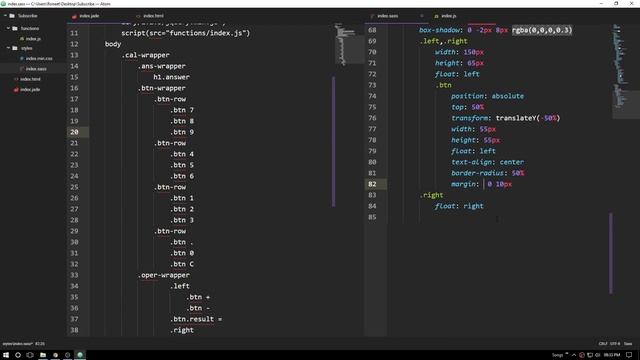Switch to the index.js tab
The height and width of the screenshot is (360, 640).
(449, 16)
